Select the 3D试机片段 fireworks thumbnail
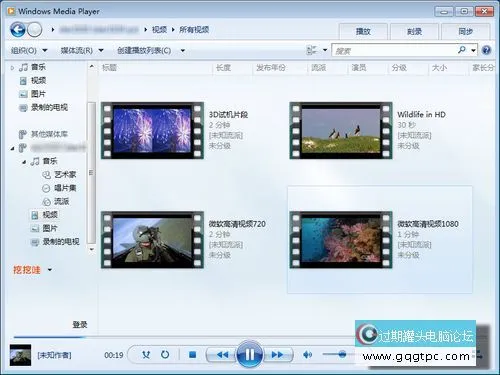Viewport: 500px width, 375px height. click(152, 130)
